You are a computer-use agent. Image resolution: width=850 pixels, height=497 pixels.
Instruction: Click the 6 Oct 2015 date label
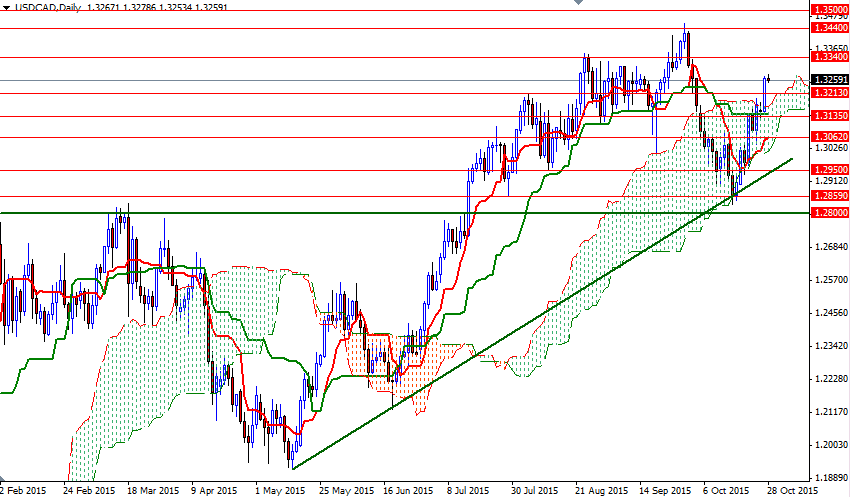(x=726, y=490)
